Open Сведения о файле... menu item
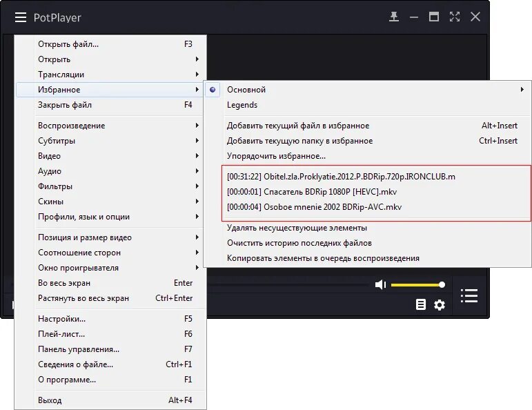Image resolution: width=532 pixels, height=410 pixels. click(111, 364)
